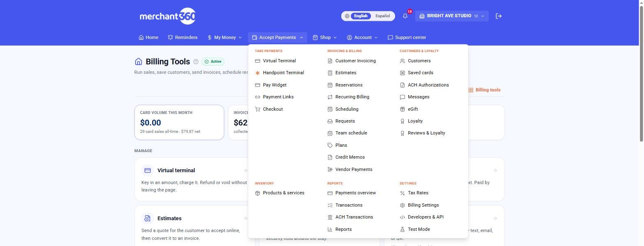The image size is (644, 246).
Task: Click the Virtual terminal card arrow
Action: [245, 171]
